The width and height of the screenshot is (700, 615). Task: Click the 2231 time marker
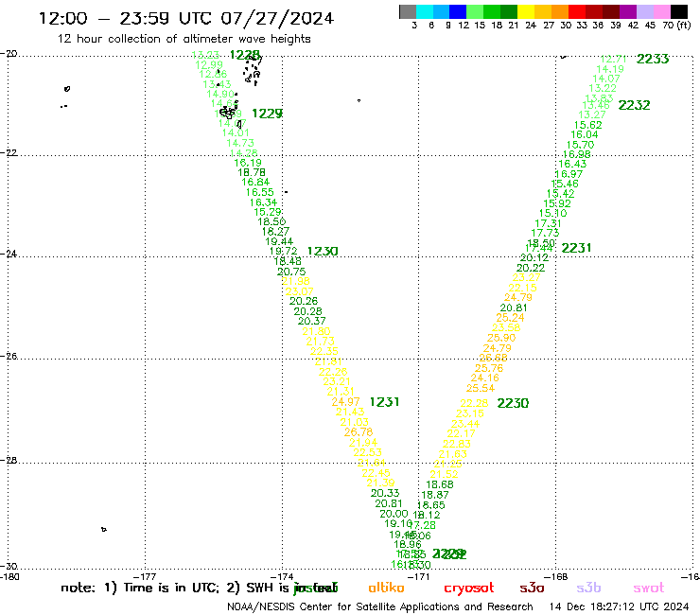pos(576,248)
